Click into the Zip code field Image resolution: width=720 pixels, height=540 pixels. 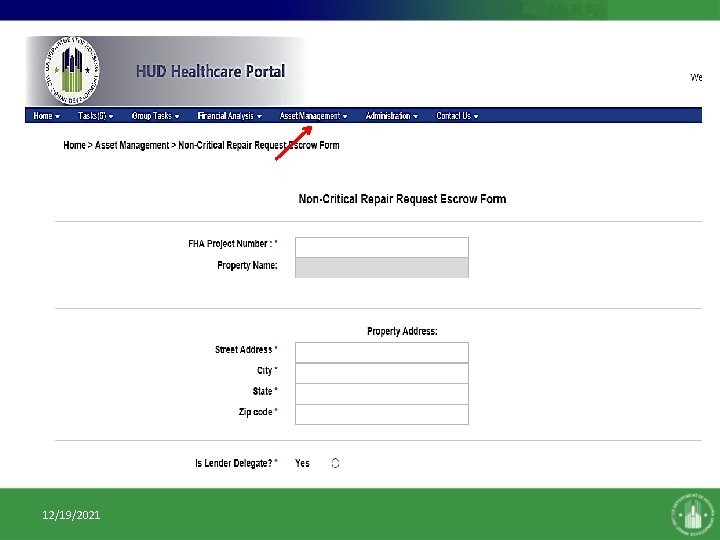pos(382,414)
